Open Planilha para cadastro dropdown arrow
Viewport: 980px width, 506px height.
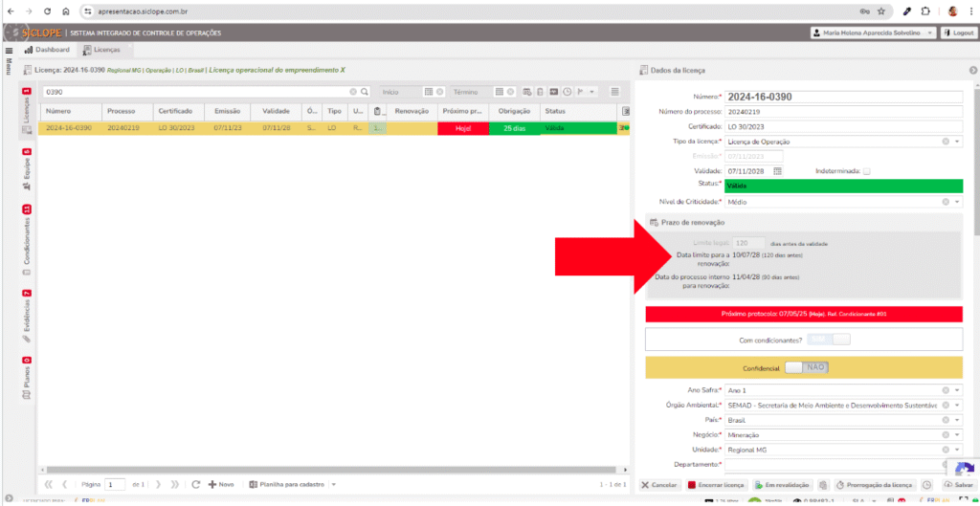(x=334, y=485)
